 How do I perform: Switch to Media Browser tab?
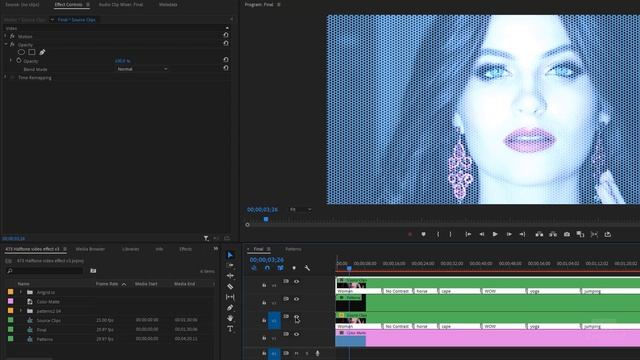pos(90,249)
